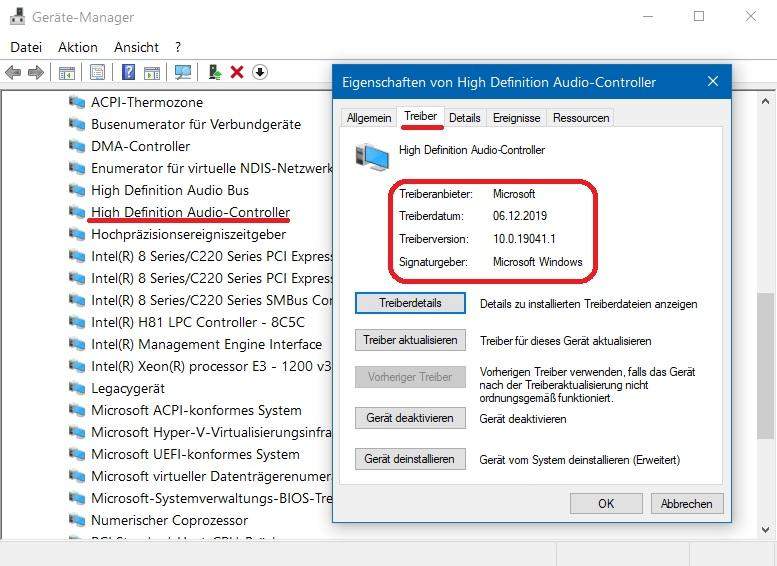Select Microsoft virtueller Datenträgerenumer entry
This screenshot has height=566, width=777.
(x=212, y=476)
